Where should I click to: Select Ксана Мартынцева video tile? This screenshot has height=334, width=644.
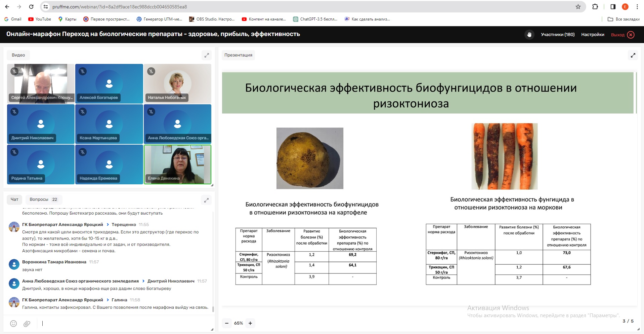[x=109, y=124]
